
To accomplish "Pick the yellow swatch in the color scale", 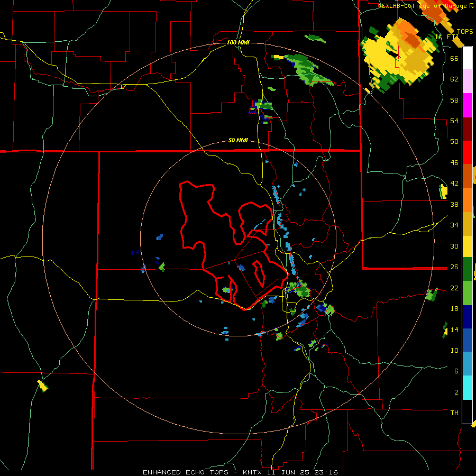I will [467, 246].
